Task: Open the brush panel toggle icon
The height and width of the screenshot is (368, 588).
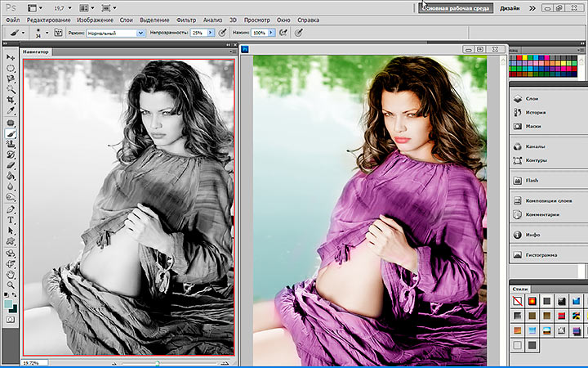Action: pos(58,33)
